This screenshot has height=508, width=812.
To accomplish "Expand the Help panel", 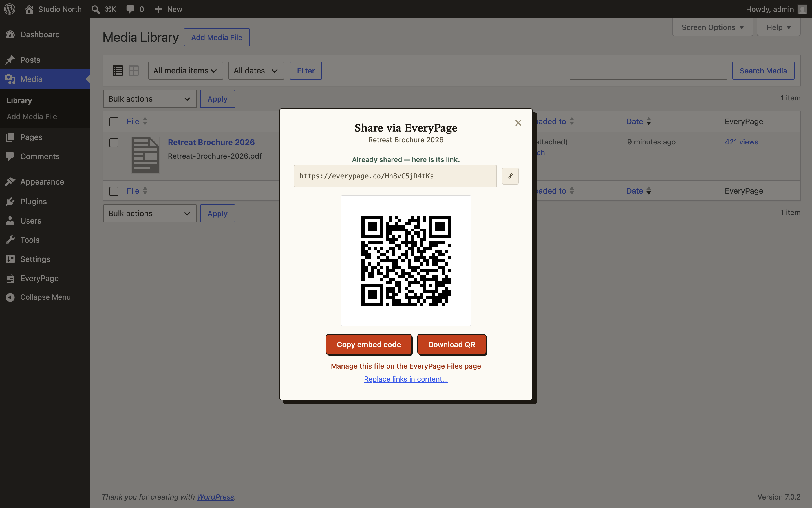I will click(778, 27).
